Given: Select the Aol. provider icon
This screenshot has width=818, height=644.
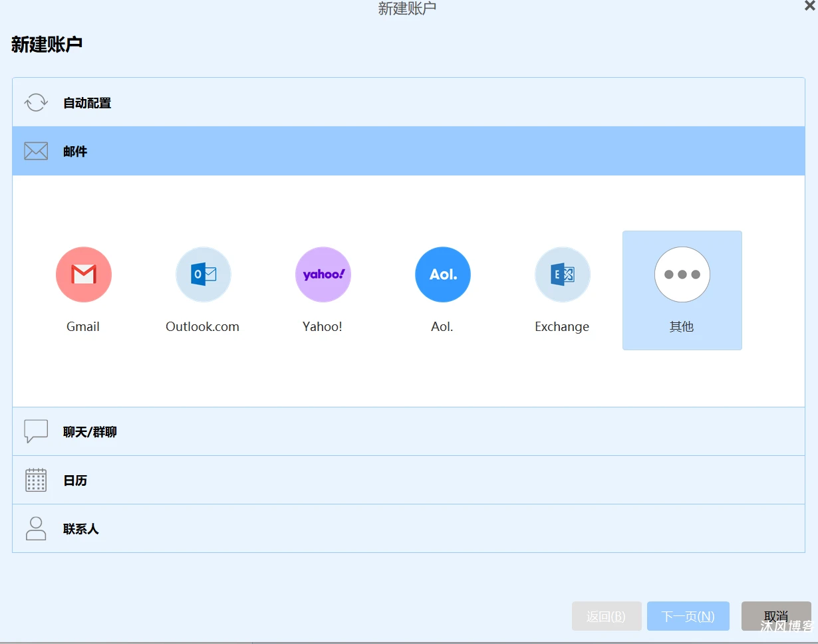Looking at the screenshot, I should (443, 274).
